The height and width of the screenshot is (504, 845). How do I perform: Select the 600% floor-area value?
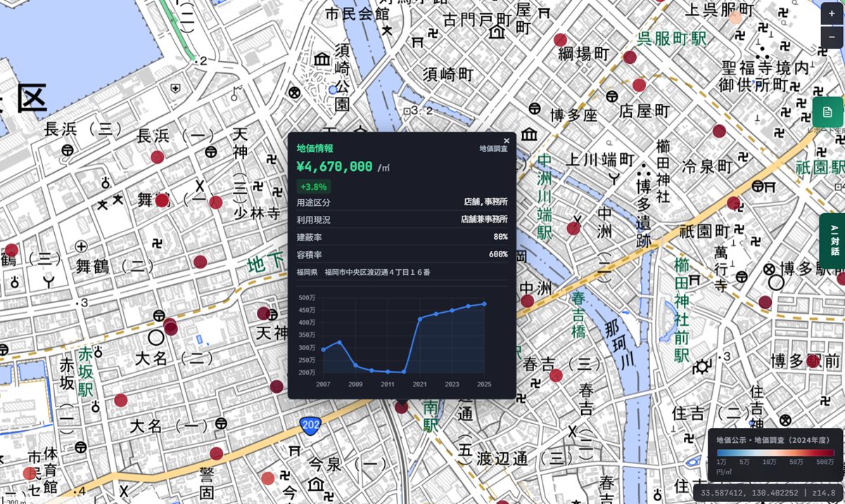click(498, 254)
